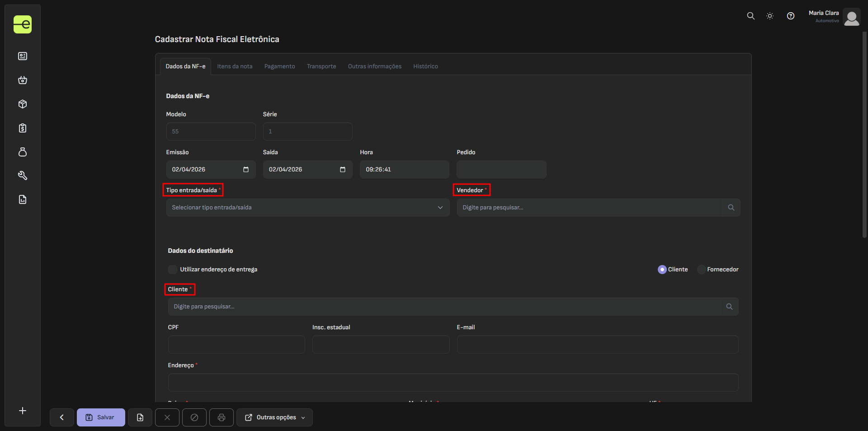This screenshot has width=868, height=431.
Task: Open the Emissão date picker calendar
Action: pos(246,170)
